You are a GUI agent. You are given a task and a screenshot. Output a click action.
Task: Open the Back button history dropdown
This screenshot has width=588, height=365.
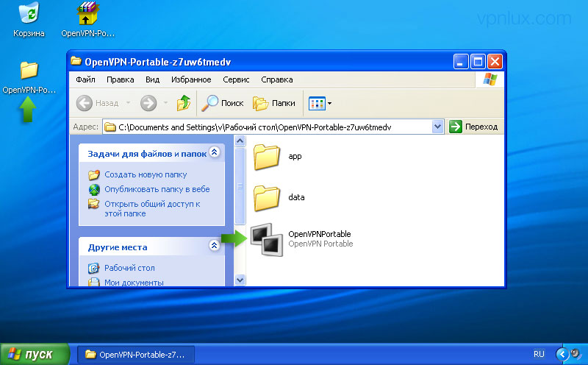(x=128, y=102)
